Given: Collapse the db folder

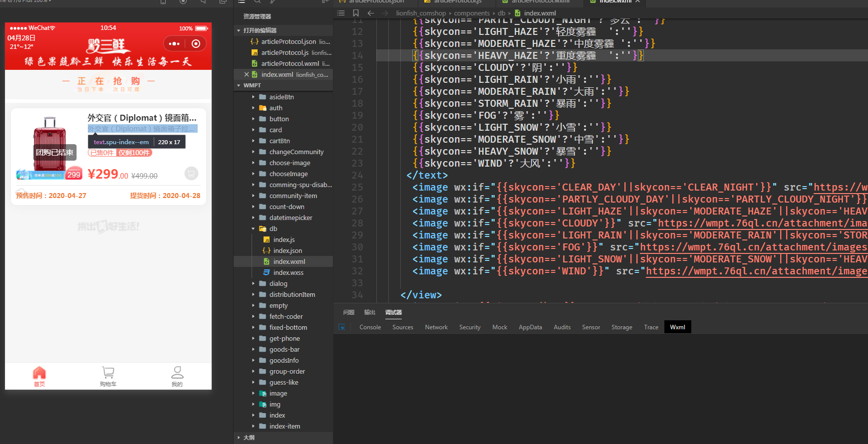Looking at the screenshot, I should 254,228.
